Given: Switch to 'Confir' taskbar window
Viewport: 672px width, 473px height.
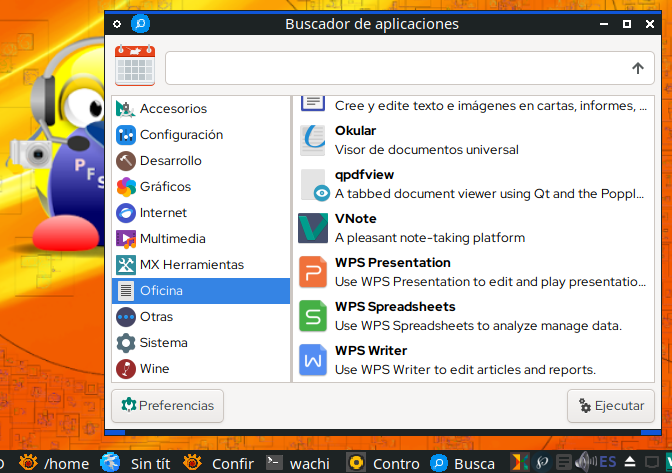Looking at the screenshot, I should tap(218, 463).
